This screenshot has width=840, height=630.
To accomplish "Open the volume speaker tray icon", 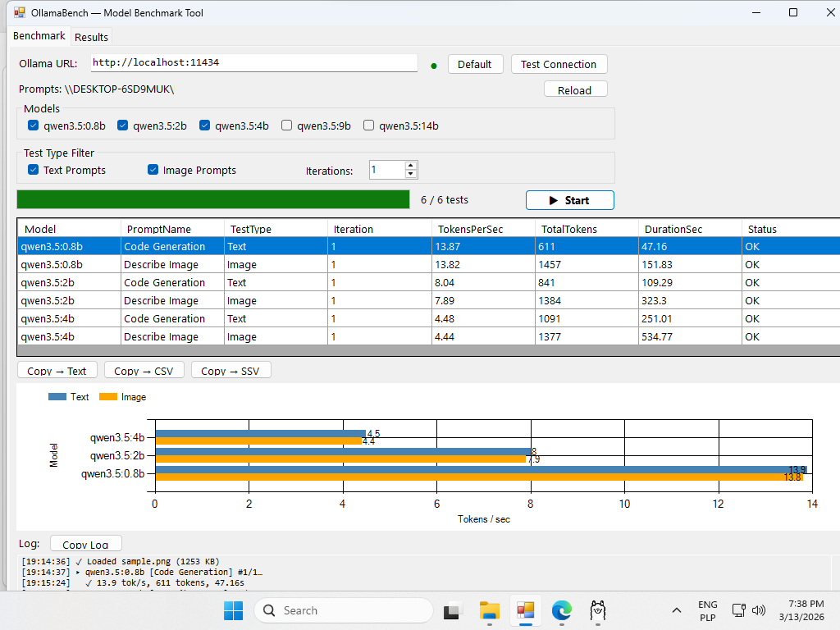I will (x=759, y=610).
